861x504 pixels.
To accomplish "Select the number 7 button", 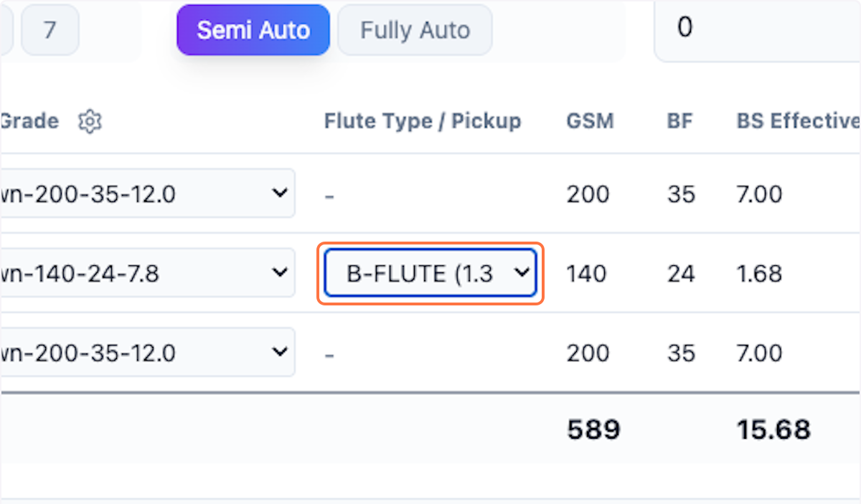I will pyautogui.click(x=50, y=30).
